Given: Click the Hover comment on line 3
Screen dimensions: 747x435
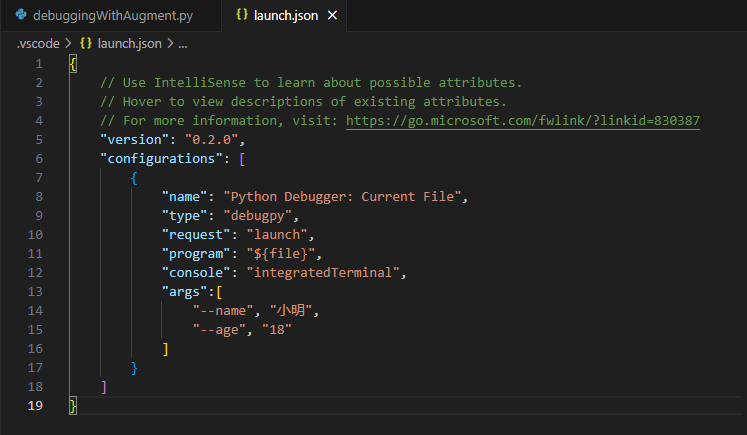Looking at the screenshot, I should point(303,102).
